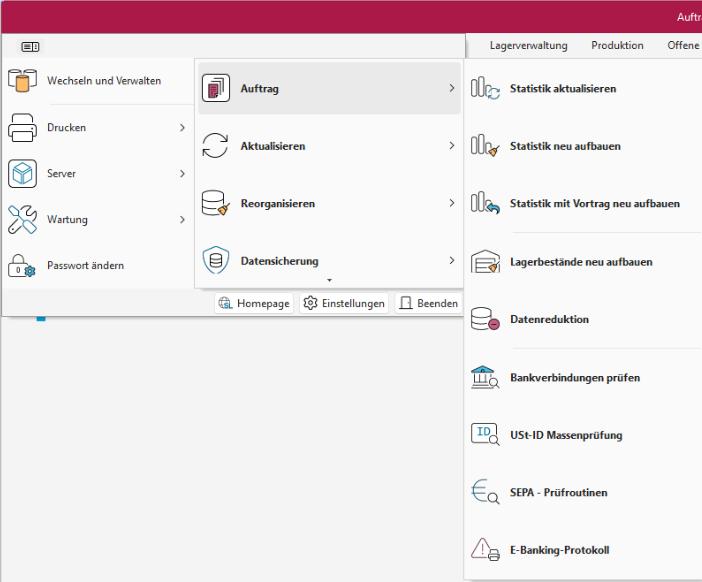
Task: Expand the Wartung submenu chevron
Action: tap(182, 219)
